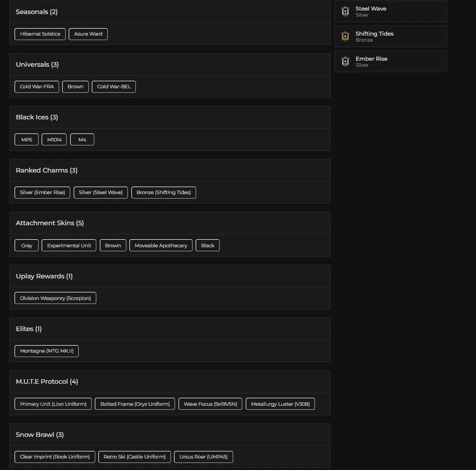The image size is (476, 470).
Task: Click the M4 Black Ice tag
Action: point(82,140)
